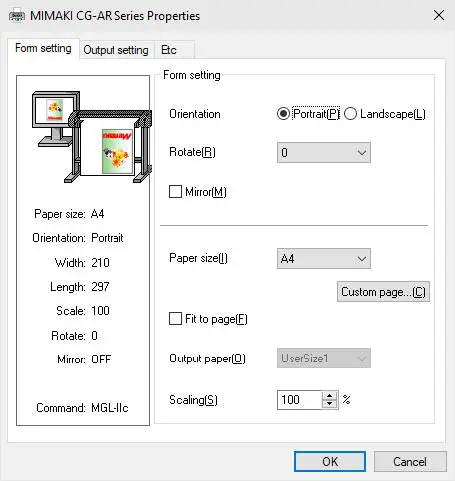Open the Paper size dropdown showing A4
This screenshot has height=481, width=455.
pos(324,258)
